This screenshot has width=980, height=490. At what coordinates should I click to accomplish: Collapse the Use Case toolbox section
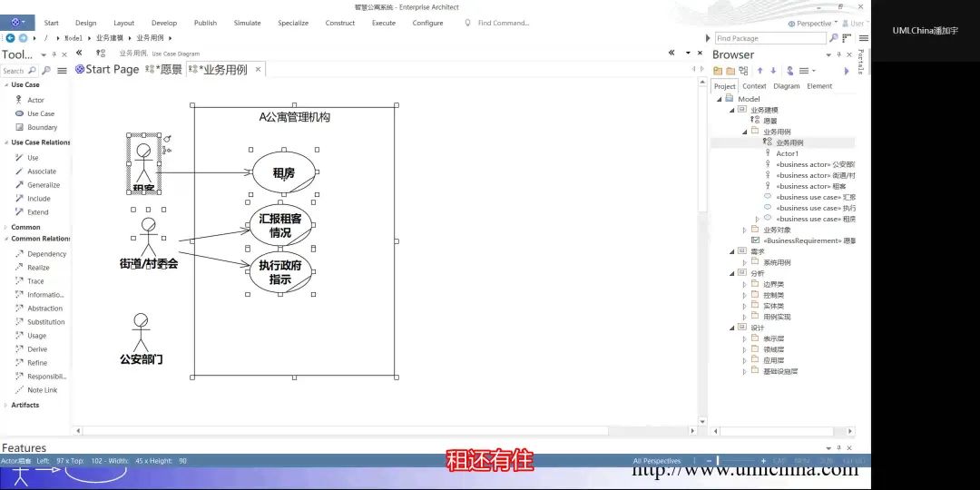click(x=6, y=85)
